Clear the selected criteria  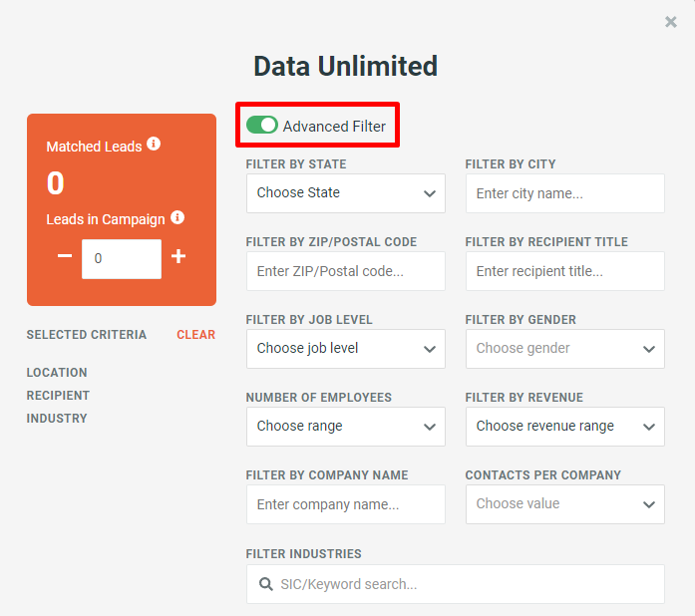[x=195, y=335]
